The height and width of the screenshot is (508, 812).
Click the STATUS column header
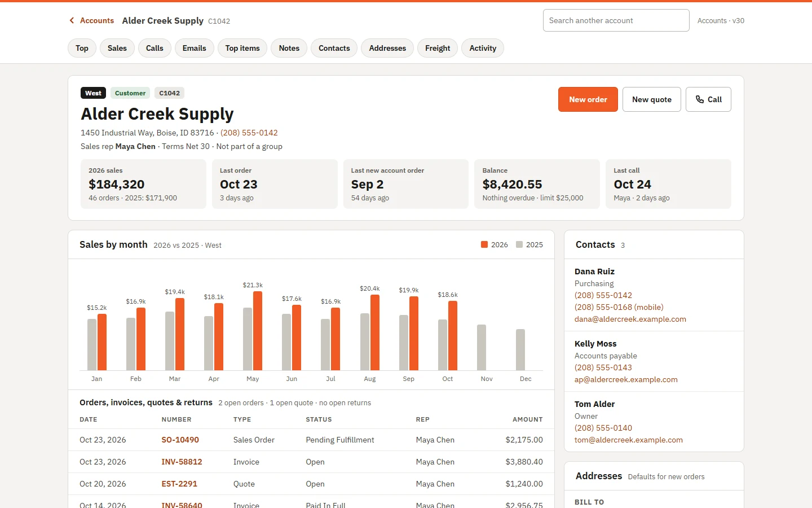coord(319,419)
